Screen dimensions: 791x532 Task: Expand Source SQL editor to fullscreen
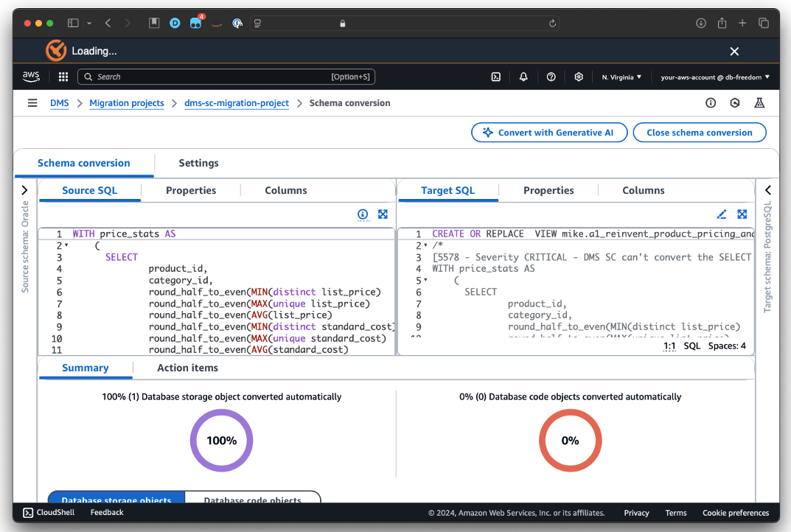click(x=383, y=214)
